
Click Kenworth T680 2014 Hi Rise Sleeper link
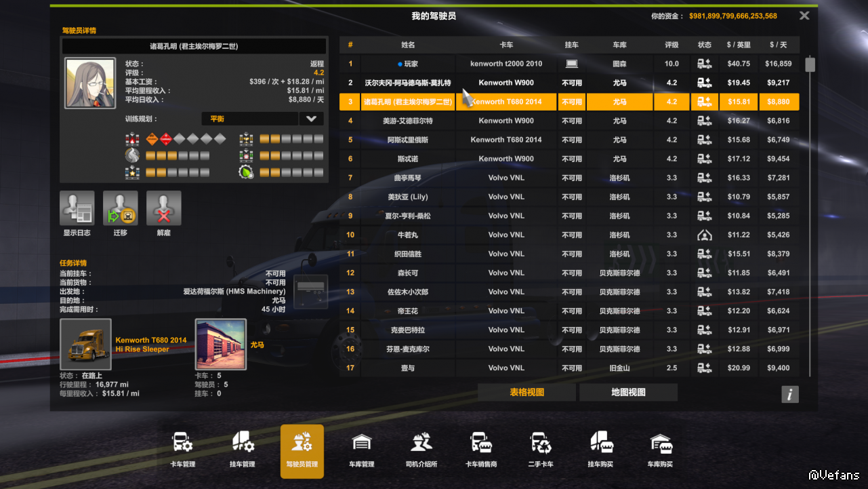click(x=151, y=345)
